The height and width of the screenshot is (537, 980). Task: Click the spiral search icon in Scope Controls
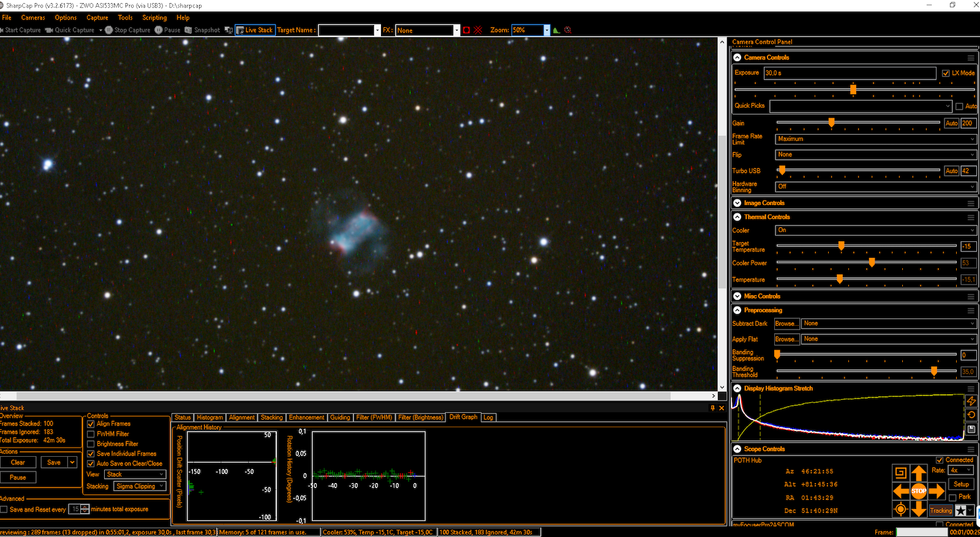[900, 473]
